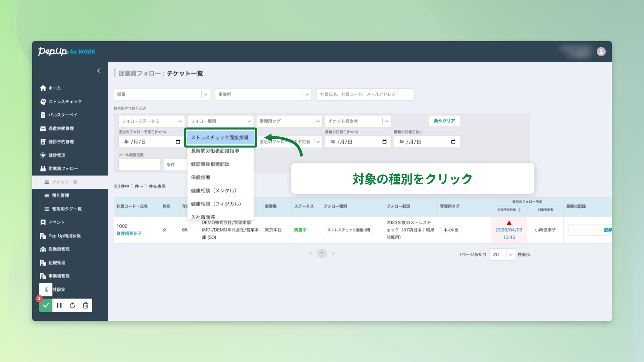Go to the previous page arrow
Viewport: 644px width, 362px height.
pos(311,253)
